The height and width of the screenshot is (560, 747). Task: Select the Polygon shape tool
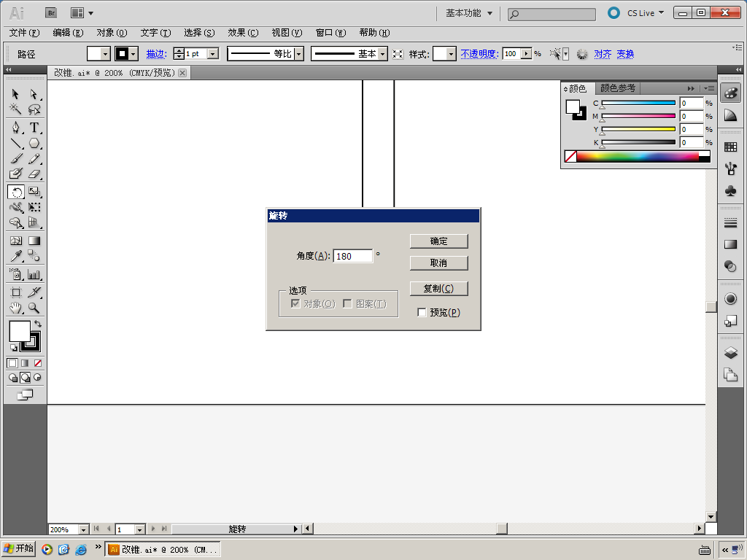[34, 143]
